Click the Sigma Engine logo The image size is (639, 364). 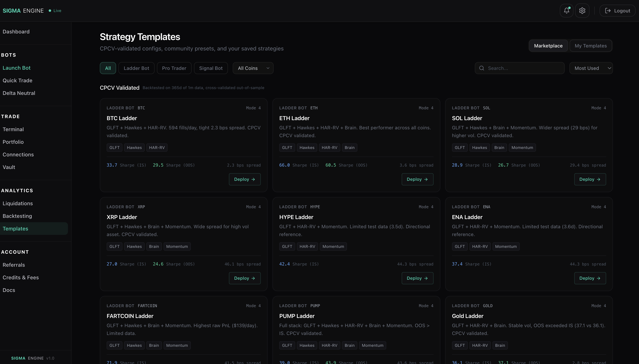tap(23, 10)
